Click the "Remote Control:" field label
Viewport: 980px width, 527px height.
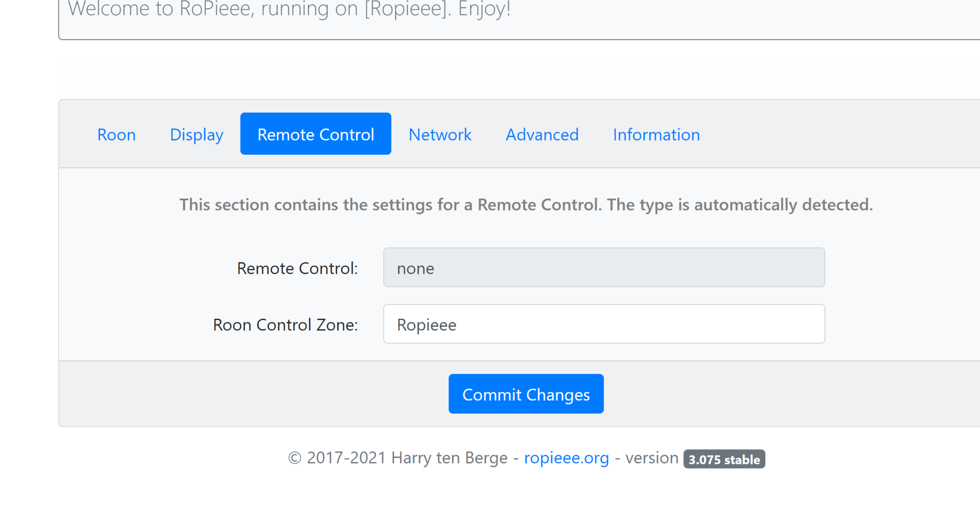click(297, 268)
